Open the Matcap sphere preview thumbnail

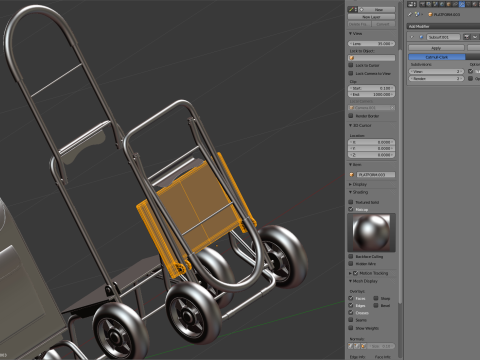(x=371, y=233)
